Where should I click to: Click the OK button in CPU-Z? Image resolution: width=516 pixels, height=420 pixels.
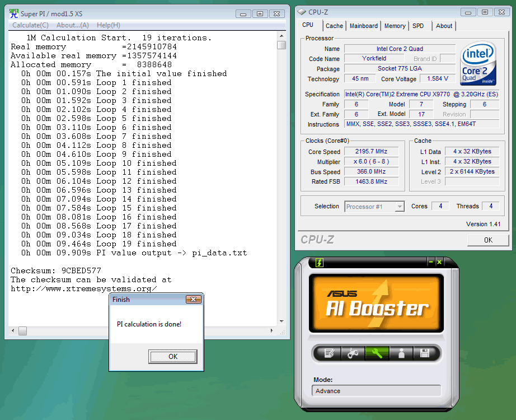pos(488,240)
